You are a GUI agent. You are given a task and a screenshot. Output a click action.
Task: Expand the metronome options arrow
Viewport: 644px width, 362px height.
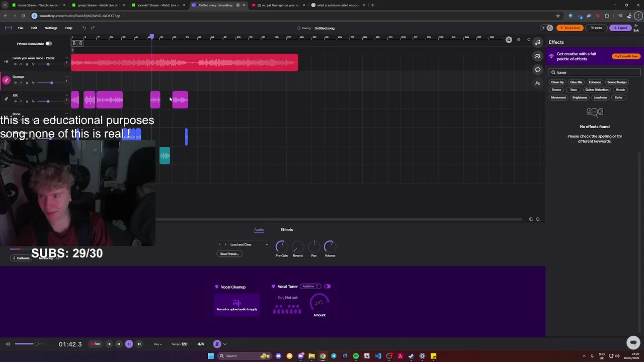point(225,344)
